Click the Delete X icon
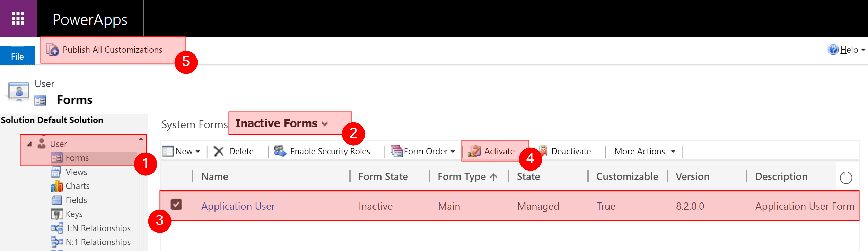 219,152
